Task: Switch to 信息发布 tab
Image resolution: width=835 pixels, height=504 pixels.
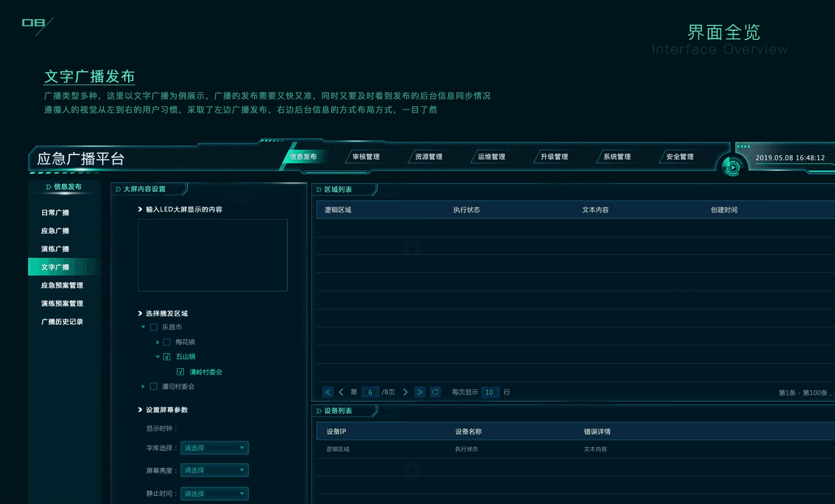Action: [x=303, y=156]
